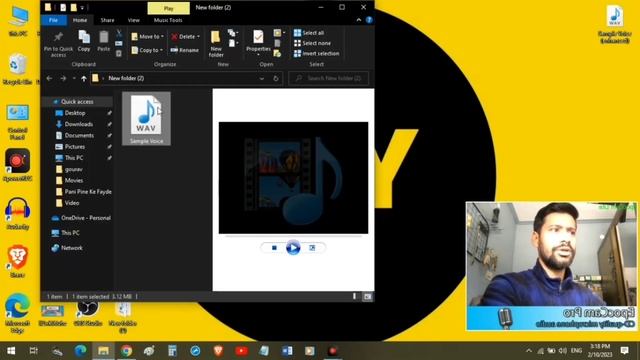Switch to the View ribbon tab
The height and width of the screenshot is (360, 640).
point(133,20)
